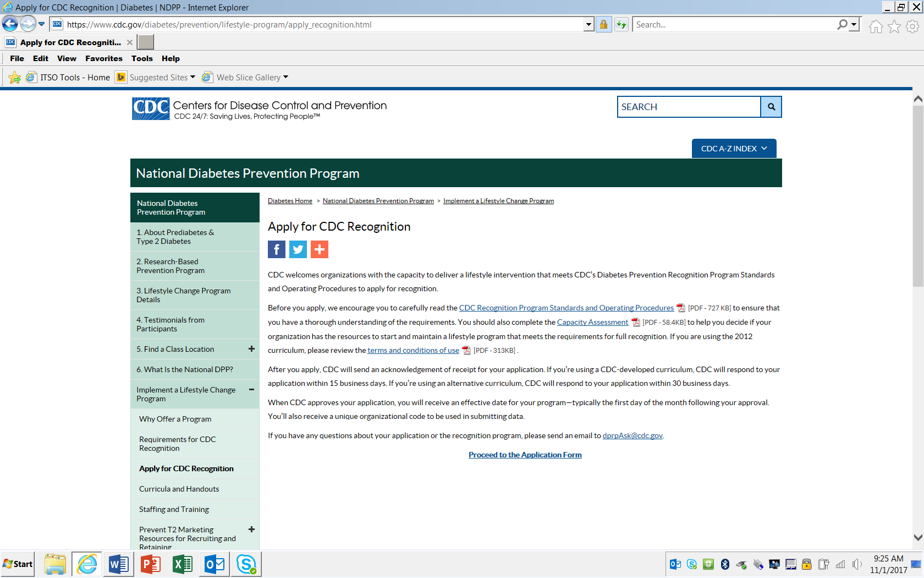Viewport: 924px width, 578px height.
Task: Refresh the page with refresh icon
Action: click(x=621, y=24)
